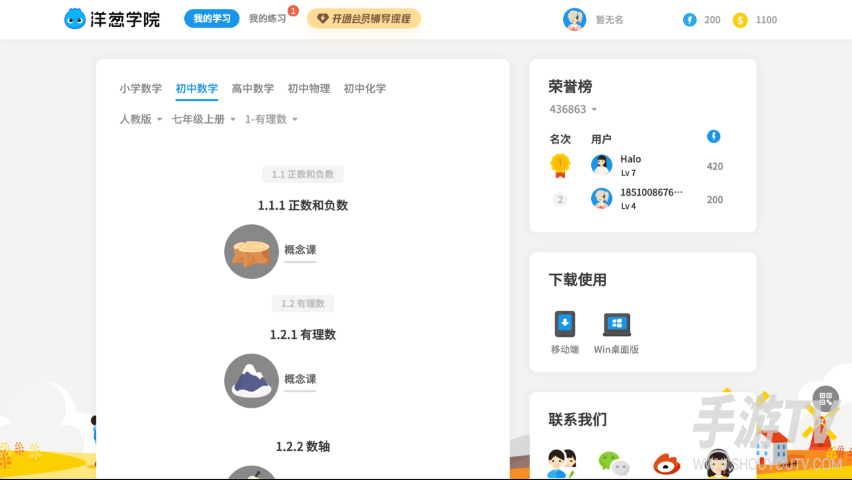
Task: Click the username 暂无名
Action: [x=609, y=20]
